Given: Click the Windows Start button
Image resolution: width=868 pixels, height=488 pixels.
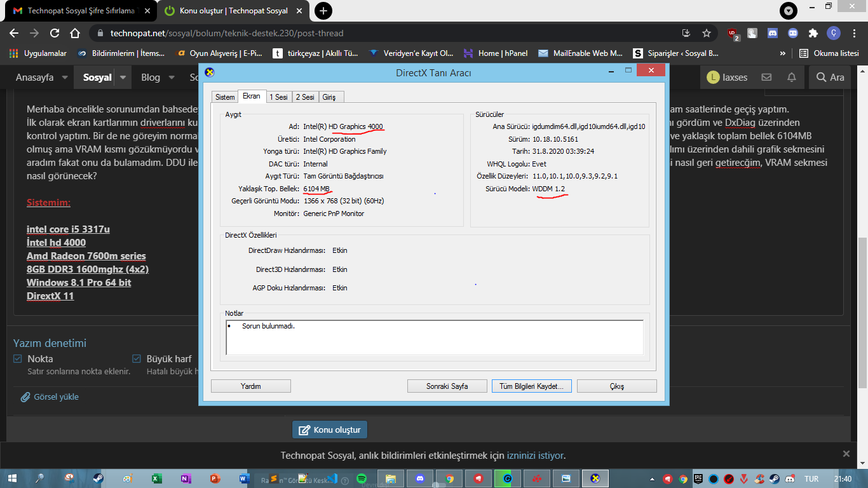Looking at the screenshot, I should [13, 478].
